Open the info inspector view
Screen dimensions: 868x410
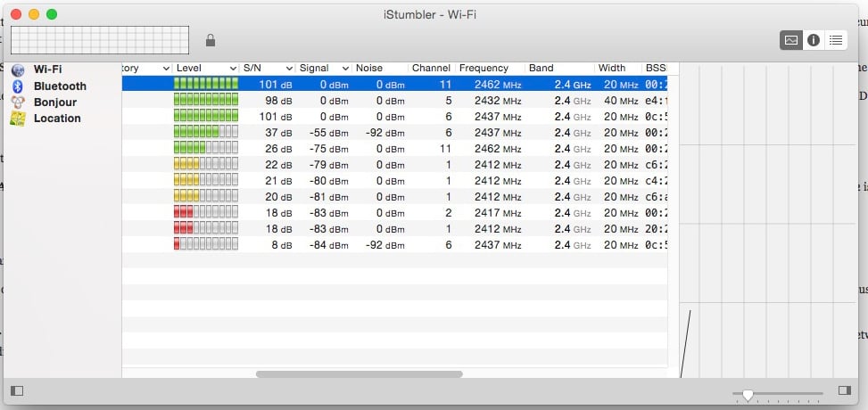click(x=813, y=40)
